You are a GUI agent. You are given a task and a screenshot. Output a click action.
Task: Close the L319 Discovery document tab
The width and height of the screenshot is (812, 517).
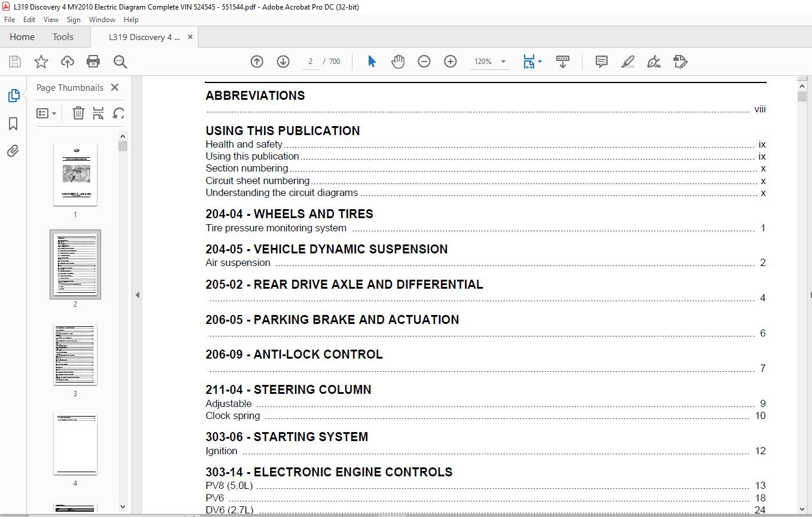[190, 36]
